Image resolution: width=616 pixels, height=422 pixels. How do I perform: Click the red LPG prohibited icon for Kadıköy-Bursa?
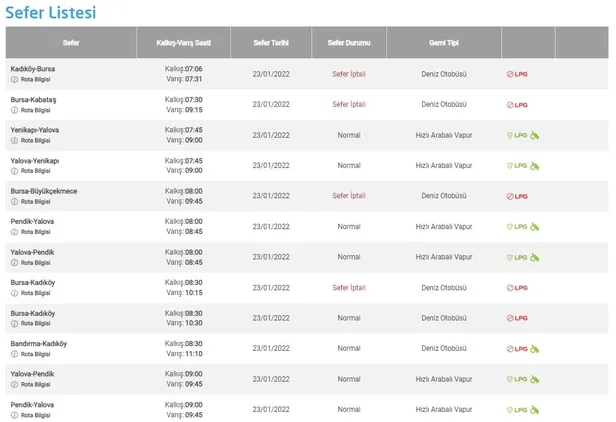tap(517, 74)
